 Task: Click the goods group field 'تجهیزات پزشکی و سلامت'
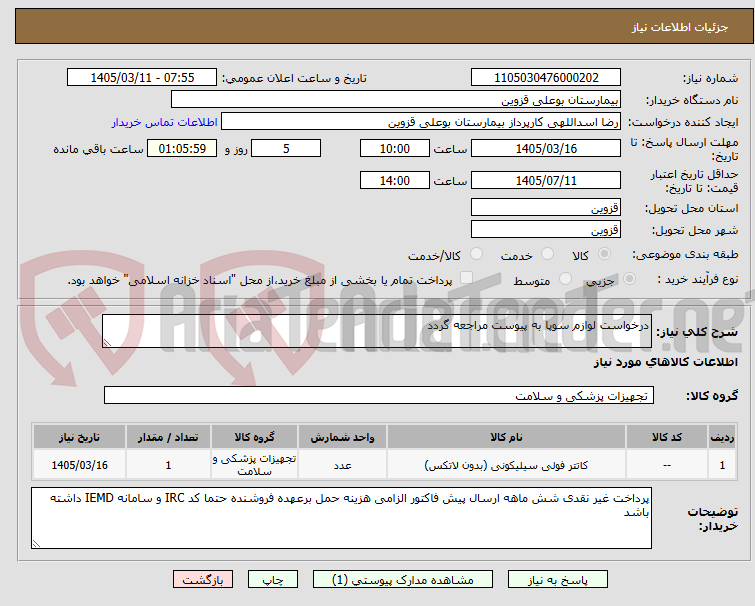378,395
